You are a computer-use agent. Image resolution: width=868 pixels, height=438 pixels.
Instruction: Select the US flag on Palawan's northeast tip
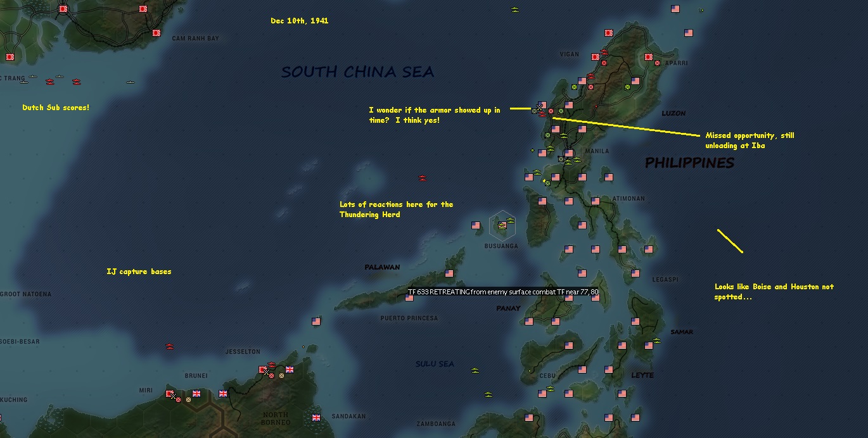pos(449,273)
